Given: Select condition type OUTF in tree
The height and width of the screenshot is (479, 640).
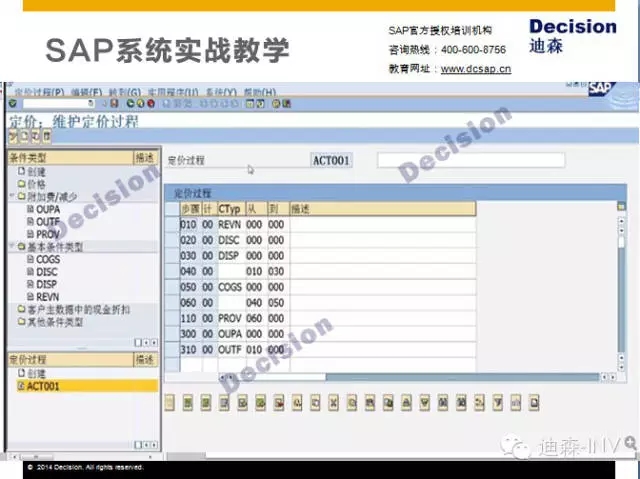Looking at the screenshot, I should (44, 222).
